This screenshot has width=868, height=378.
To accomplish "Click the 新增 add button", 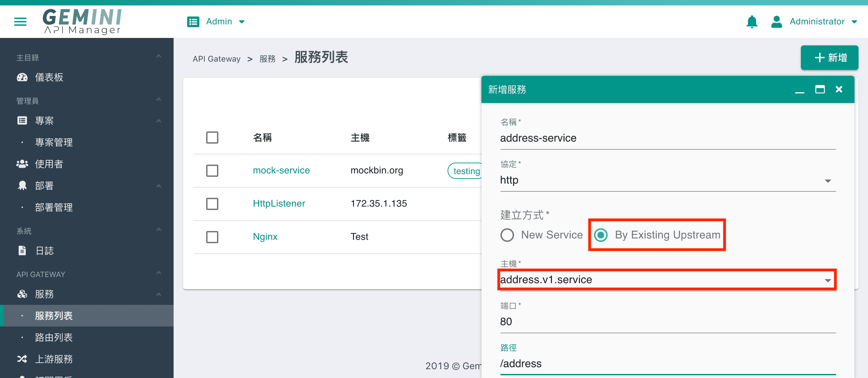I will tap(829, 58).
